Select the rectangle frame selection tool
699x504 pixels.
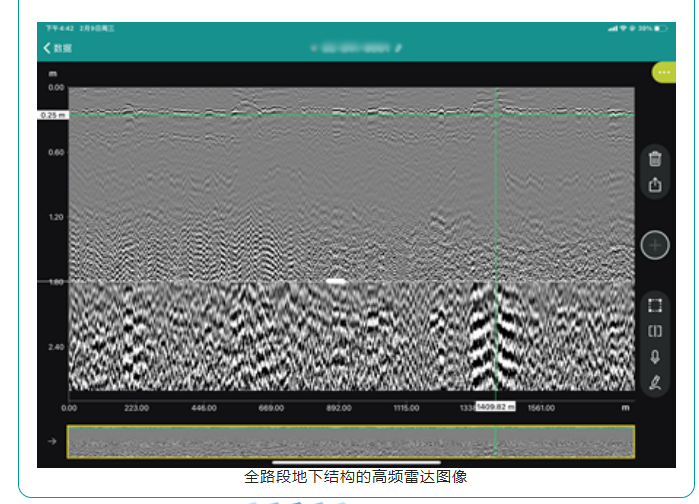tap(655, 306)
